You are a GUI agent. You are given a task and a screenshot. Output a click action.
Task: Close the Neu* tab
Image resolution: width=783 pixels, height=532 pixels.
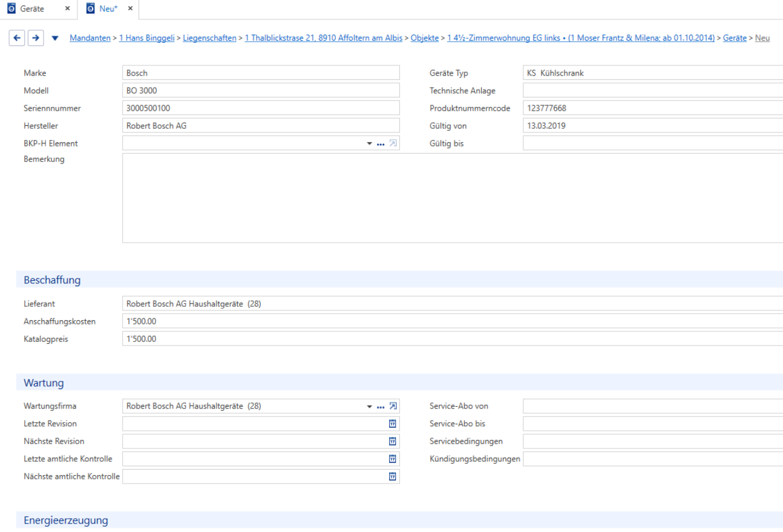pos(130,8)
